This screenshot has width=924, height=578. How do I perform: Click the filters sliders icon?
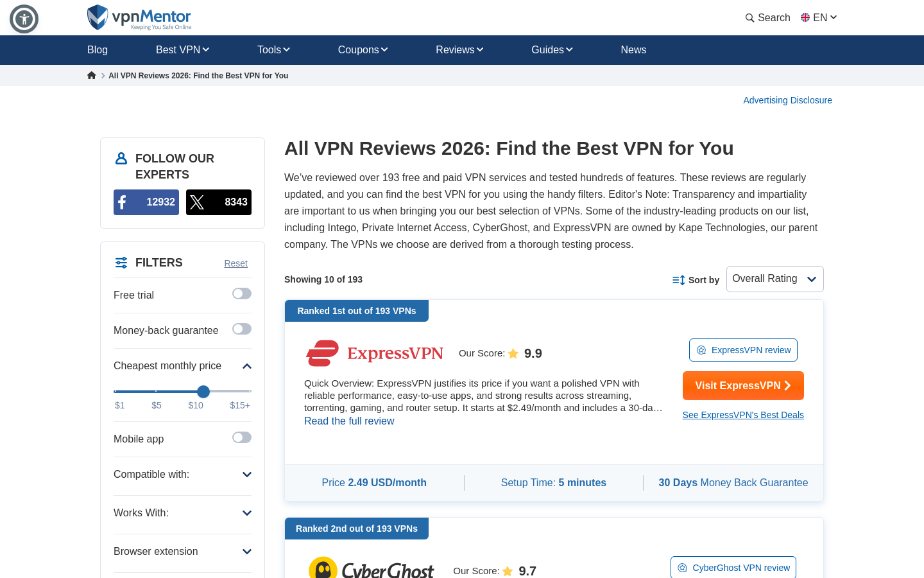tap(121, 263)
